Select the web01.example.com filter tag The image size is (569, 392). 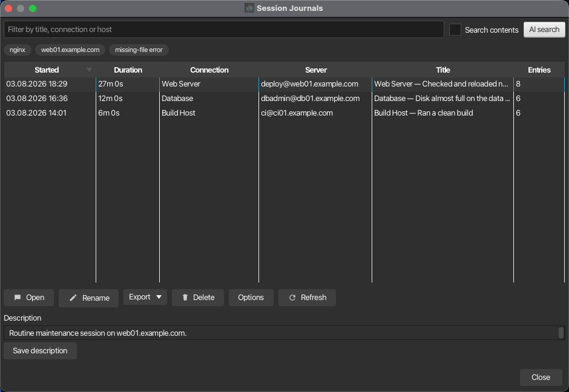[x=70, y=50]
